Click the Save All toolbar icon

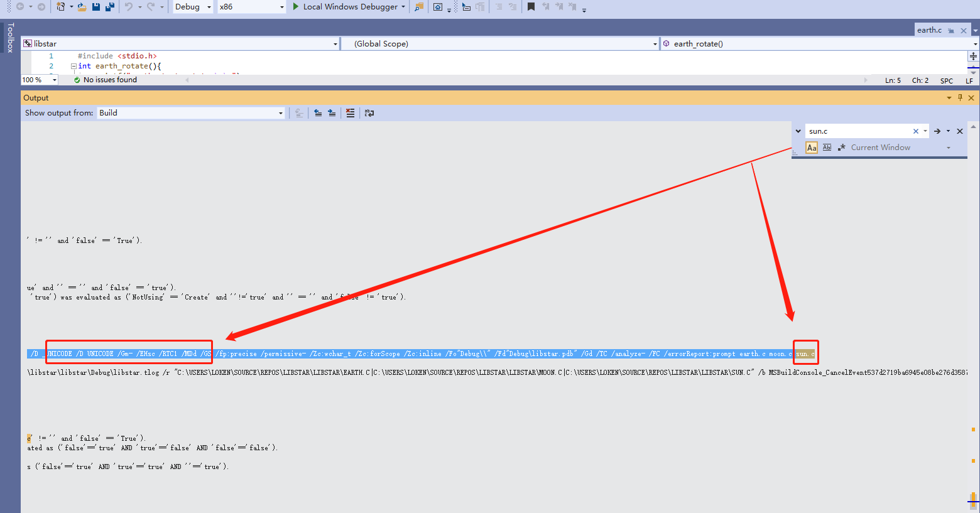click(110, 7)
